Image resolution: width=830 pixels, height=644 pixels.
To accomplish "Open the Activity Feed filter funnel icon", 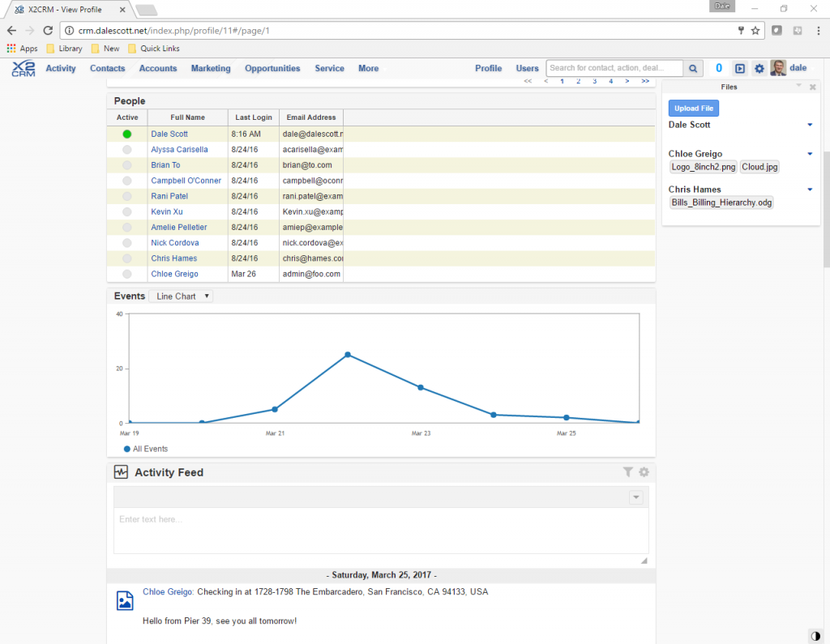I will tap(628, 471).
